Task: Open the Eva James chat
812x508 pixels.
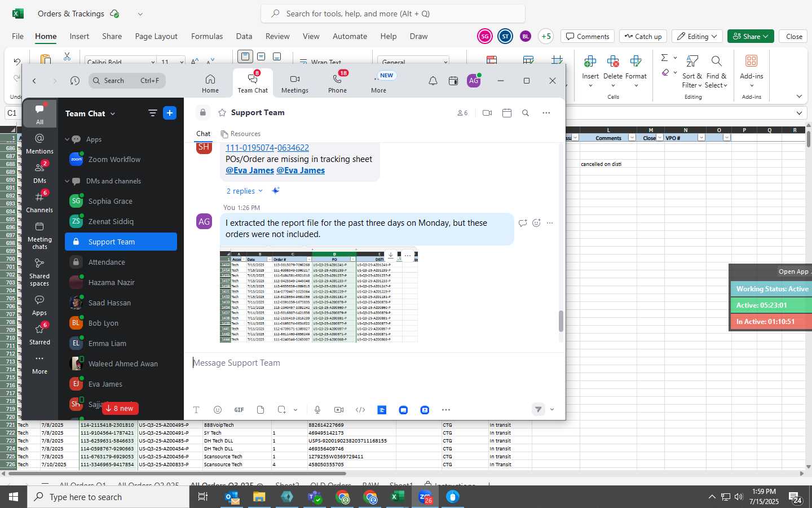Action: coord(121,384)
